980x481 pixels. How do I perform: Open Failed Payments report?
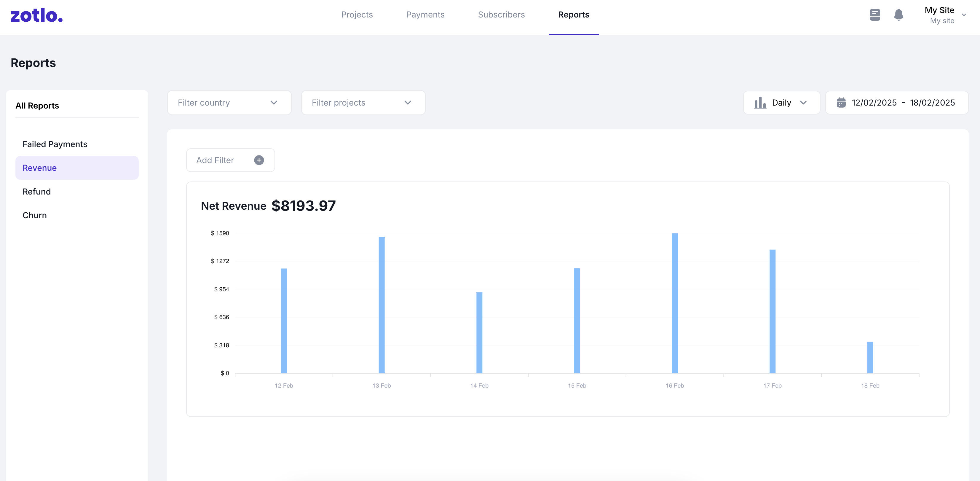point(55,144)
